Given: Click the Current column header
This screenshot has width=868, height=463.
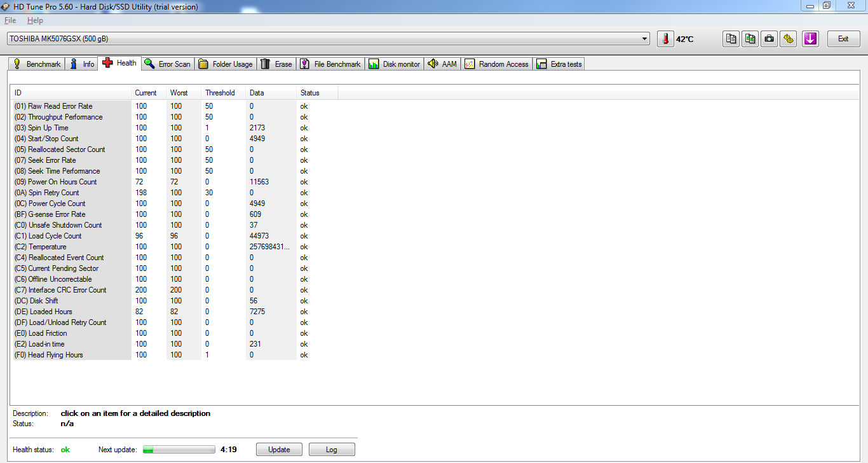Looking at the screenshot, I should click(x=149, y=93).
